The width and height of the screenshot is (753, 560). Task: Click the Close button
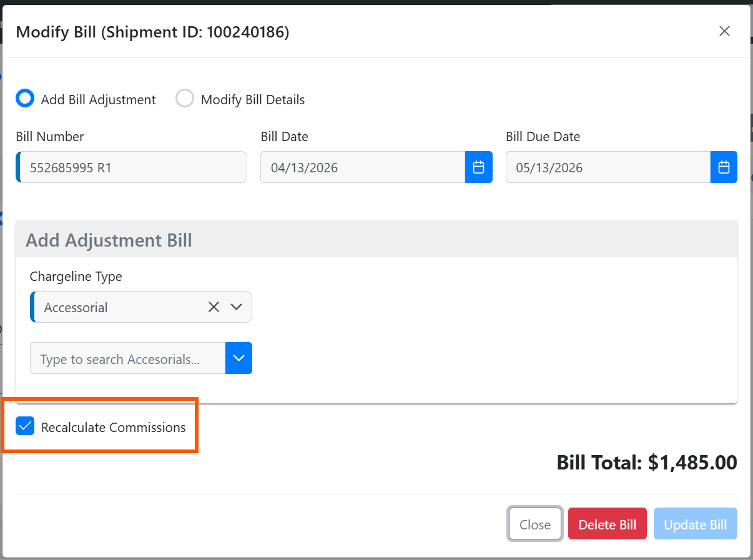534,524
